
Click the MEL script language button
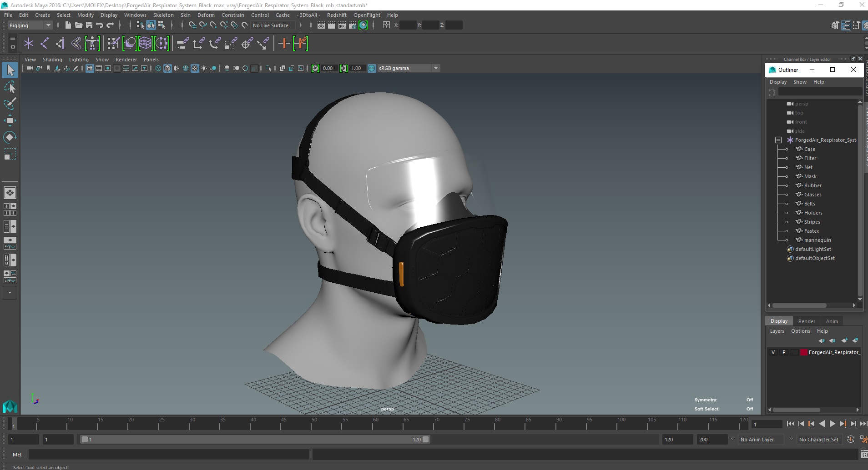pos(17,454)
